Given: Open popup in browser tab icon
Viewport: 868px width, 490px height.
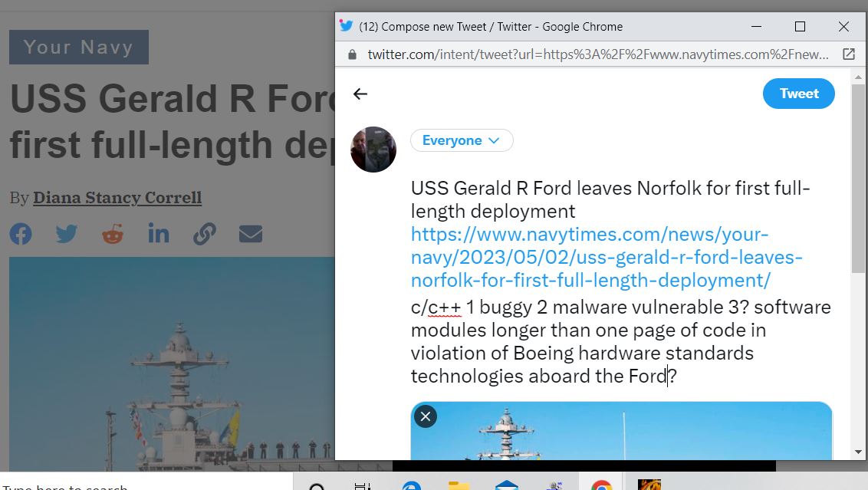Looking at the screenshot, I should [849, 54].
